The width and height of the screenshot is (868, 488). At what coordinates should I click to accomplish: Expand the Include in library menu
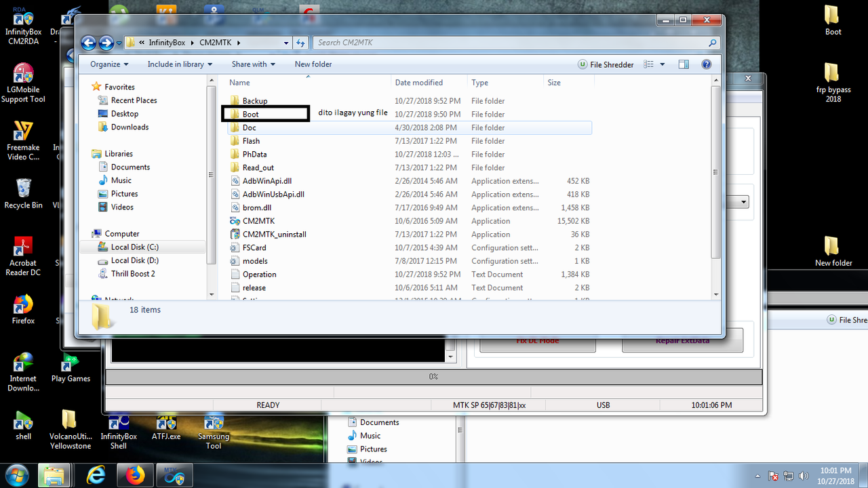pos(180,64)
